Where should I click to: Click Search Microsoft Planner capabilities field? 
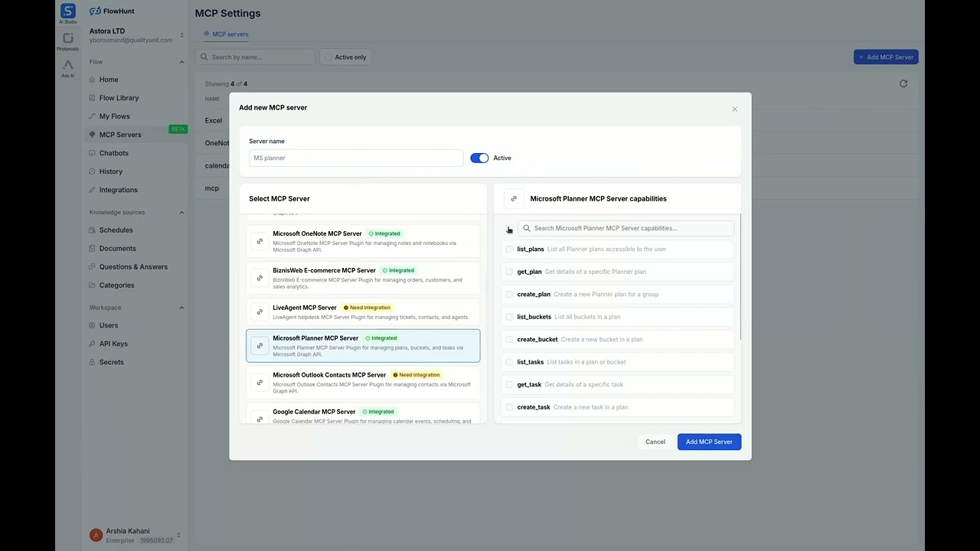(x=626, y=228)
